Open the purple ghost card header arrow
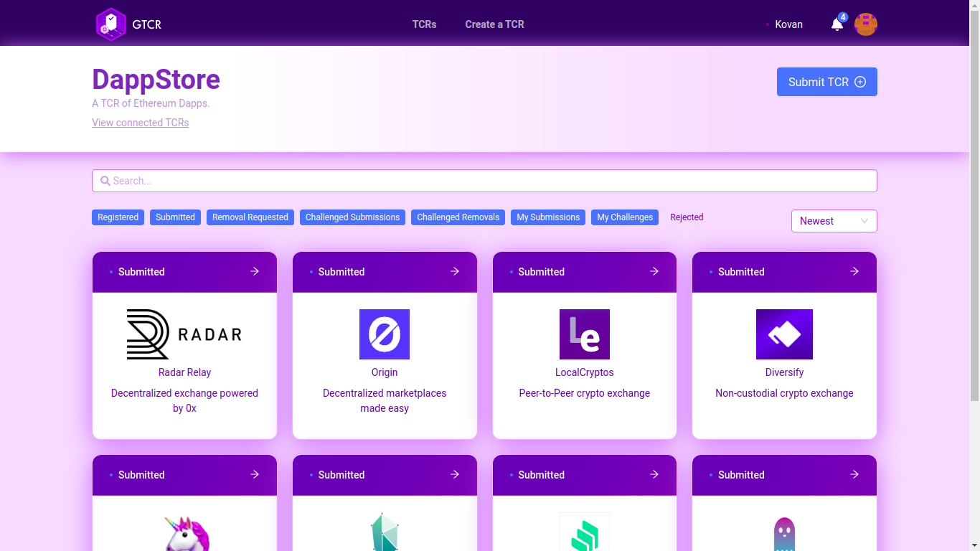 (x=854, y=474)
